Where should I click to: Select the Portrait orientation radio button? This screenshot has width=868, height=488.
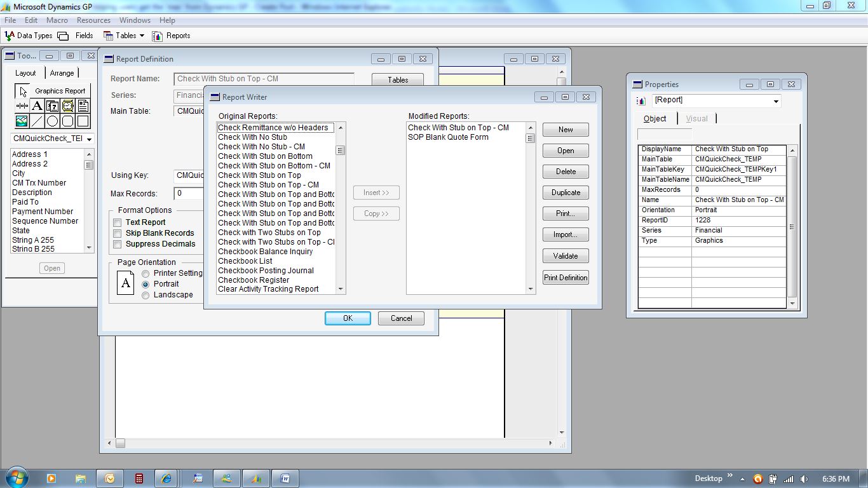(x=146, y=284)
